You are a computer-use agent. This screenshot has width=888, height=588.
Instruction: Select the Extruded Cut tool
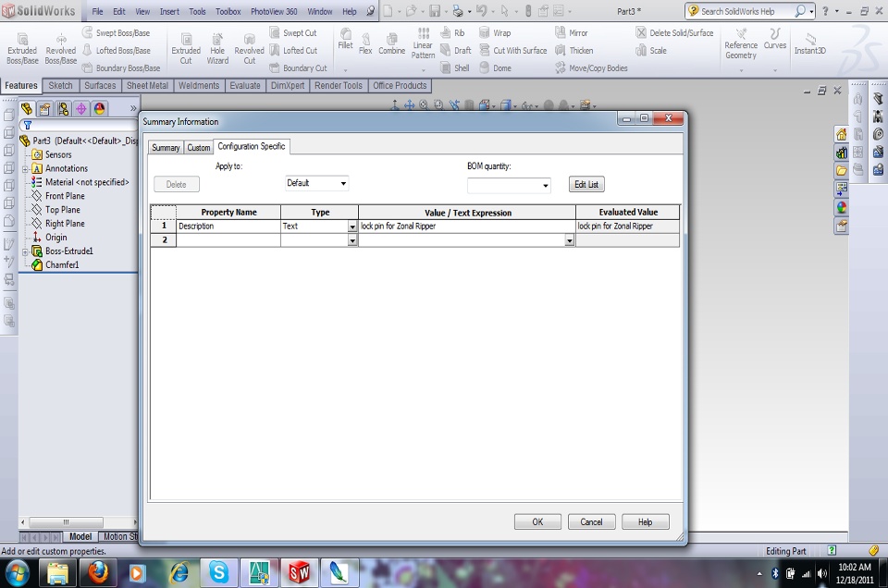click(186, 49)
